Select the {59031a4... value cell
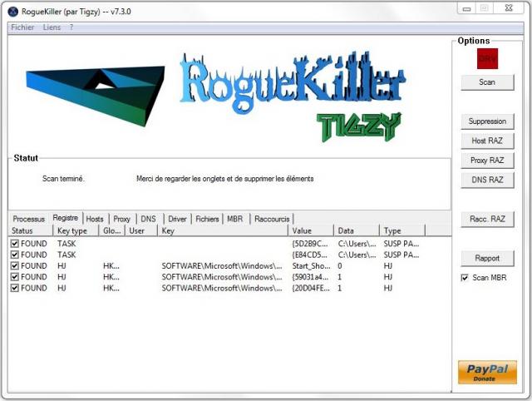 point(310,277)
